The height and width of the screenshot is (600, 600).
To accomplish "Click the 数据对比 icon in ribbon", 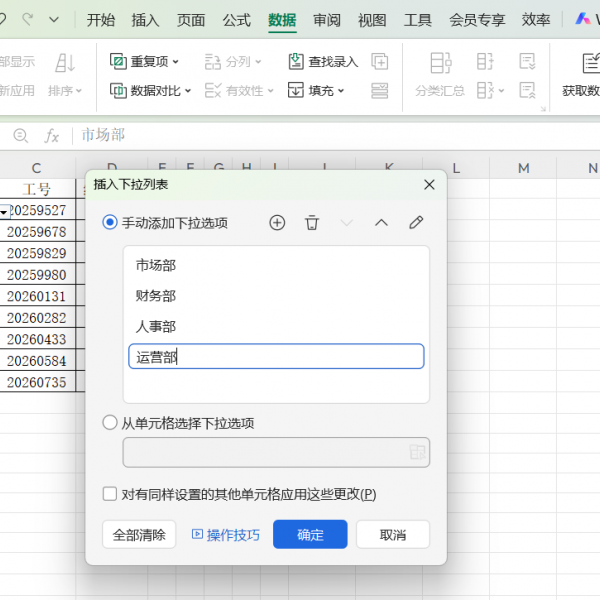I will point(118,91).
